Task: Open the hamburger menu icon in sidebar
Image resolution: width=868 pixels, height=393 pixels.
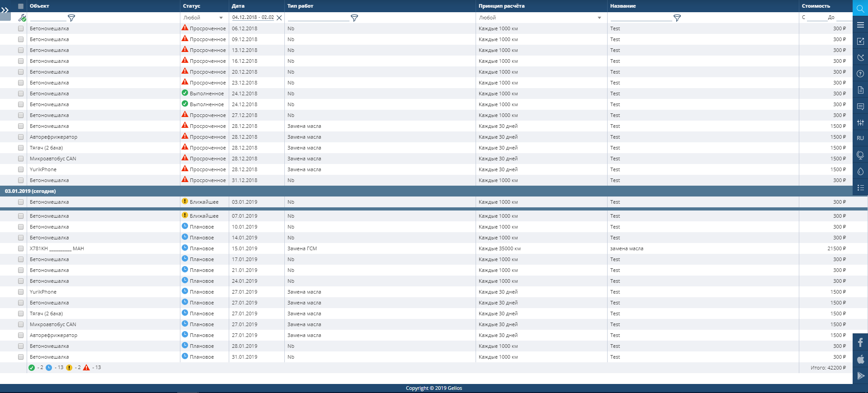Action: (860, 25)
